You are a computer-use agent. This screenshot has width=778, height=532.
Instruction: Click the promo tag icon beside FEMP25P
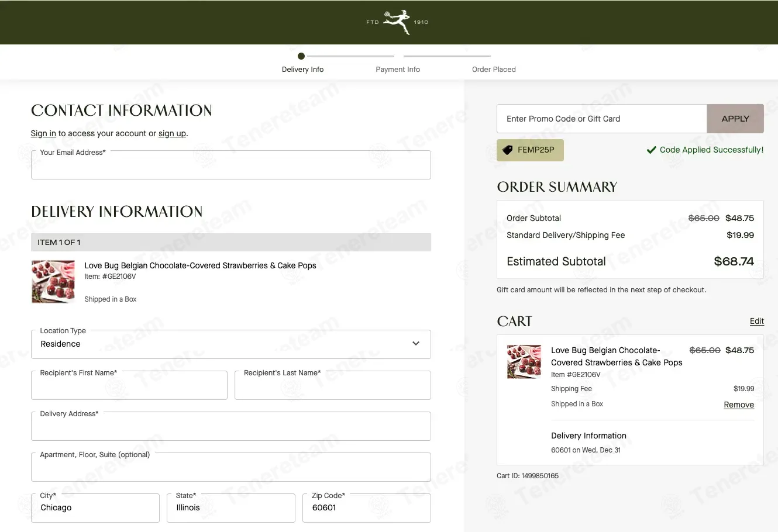(x=508, y=150)
